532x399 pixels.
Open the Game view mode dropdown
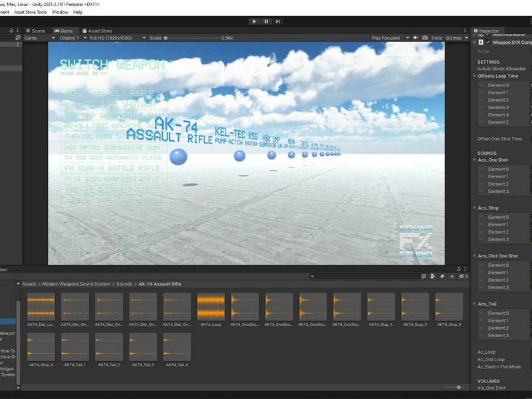point(39,38)
